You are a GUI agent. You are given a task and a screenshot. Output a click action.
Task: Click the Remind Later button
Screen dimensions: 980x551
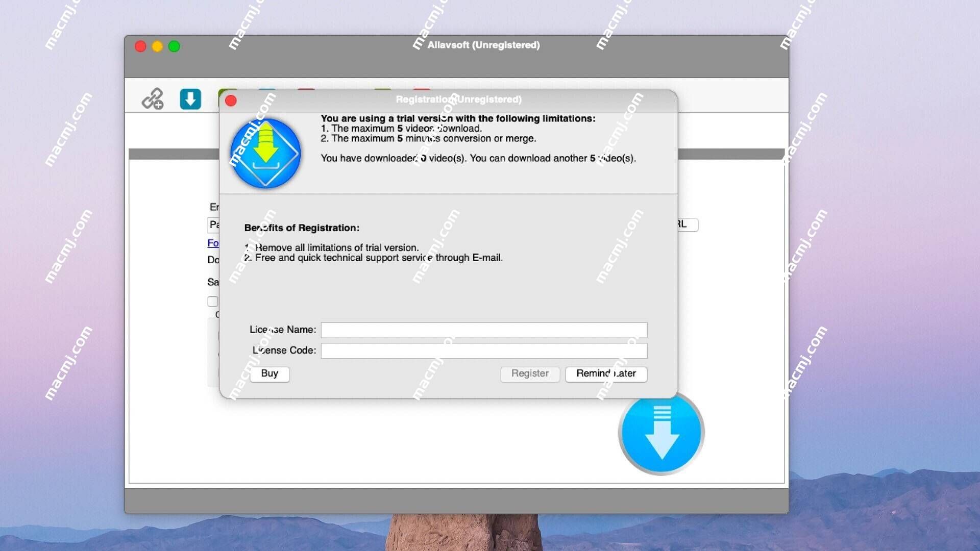pos(606,373)
